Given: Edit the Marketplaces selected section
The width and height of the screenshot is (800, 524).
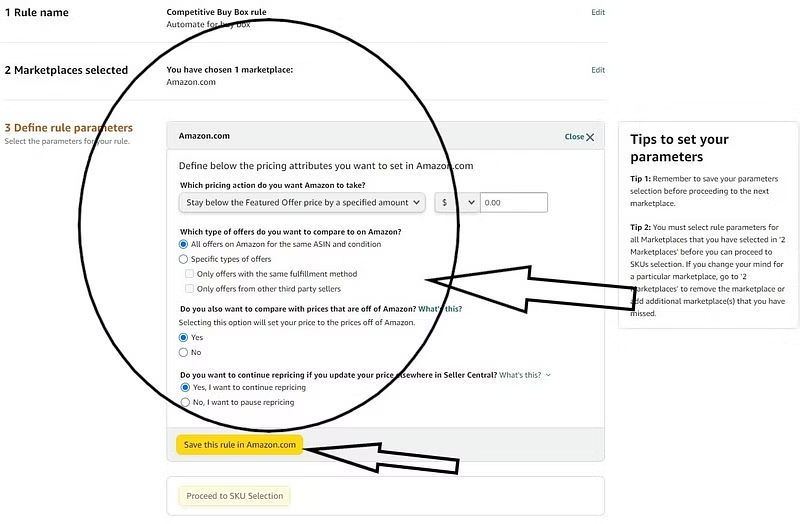Looking at the screenshot, I should tap(598, 70).
